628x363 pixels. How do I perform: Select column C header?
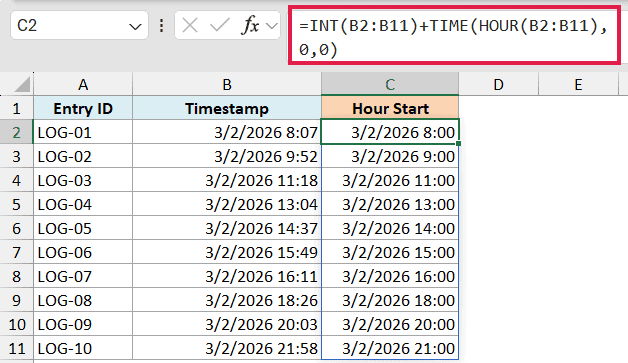(x=390, y=85)
